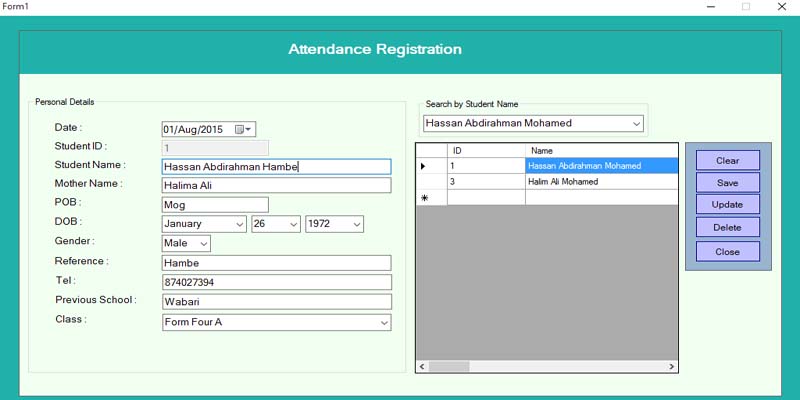This screenshot has height=400, width=800.
Task: Focus the Mother Name text field
Action: click(277, 185)
